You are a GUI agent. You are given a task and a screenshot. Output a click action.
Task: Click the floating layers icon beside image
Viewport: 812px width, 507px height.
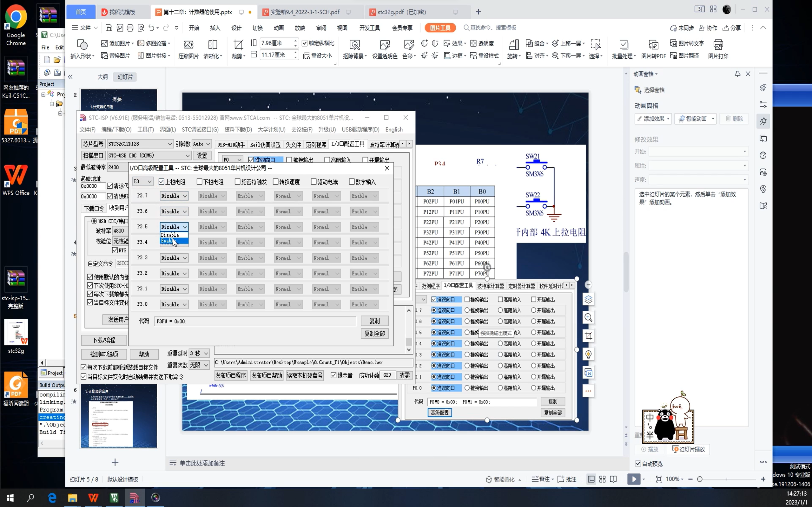(x=588, y=299)
